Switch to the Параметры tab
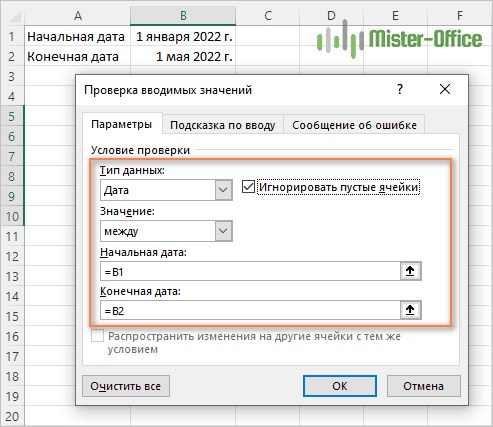 (x=122, y=124)
